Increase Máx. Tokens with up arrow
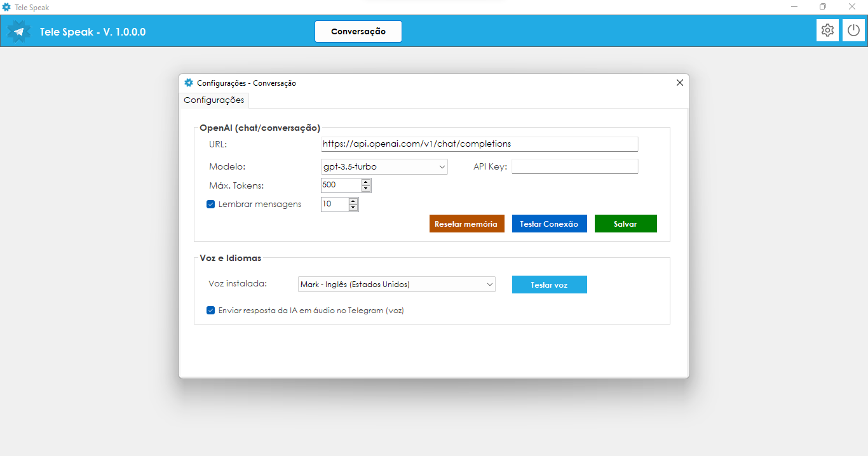The image size is (868, 456). coord(365,182)
